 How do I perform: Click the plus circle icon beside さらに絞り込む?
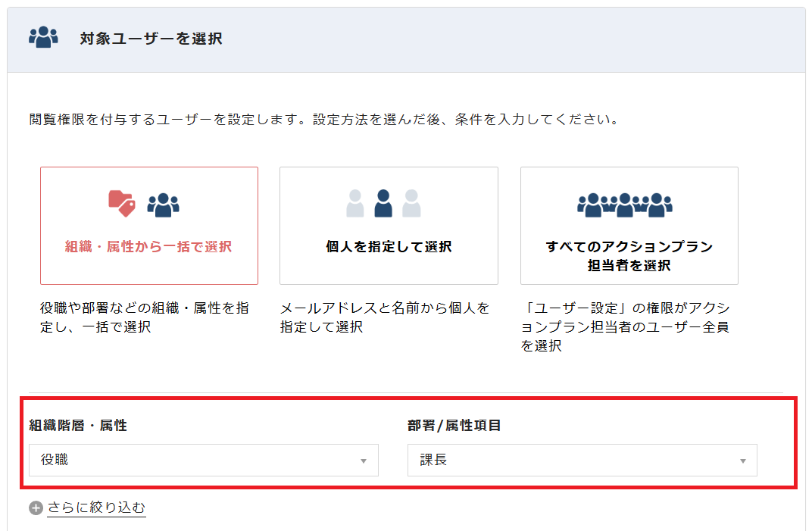(36, 508)
